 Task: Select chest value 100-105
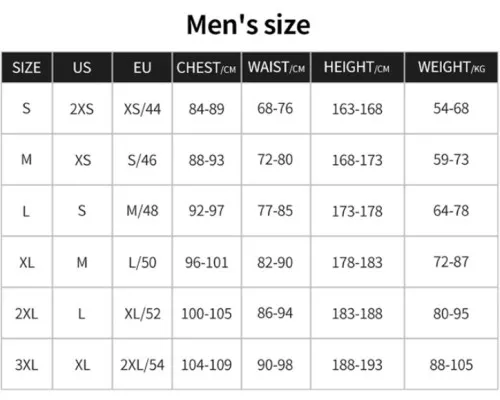[207, 314]
